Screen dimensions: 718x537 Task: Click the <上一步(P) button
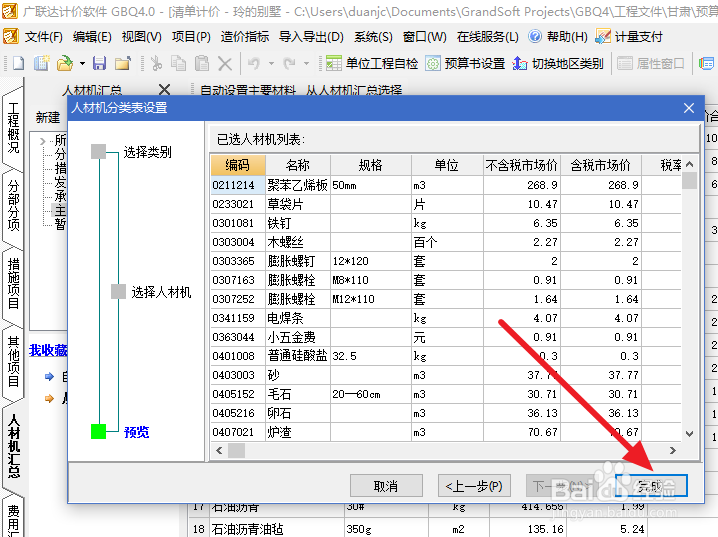coord(474,486)
